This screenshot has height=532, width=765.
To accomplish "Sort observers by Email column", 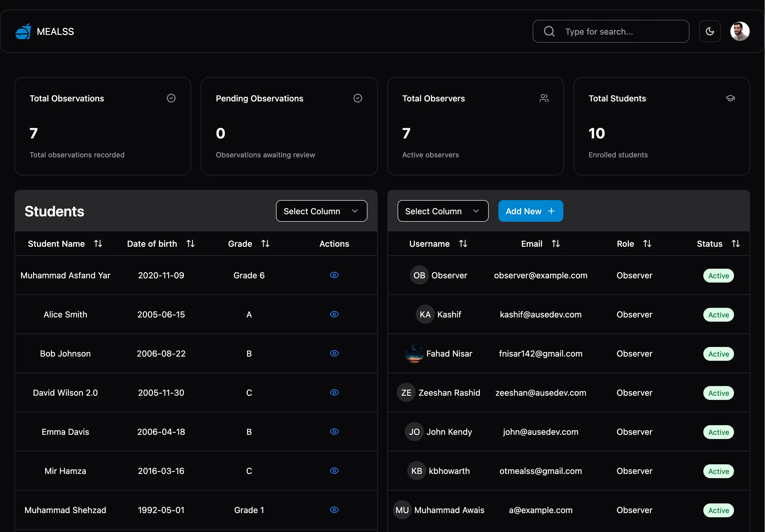I will [x=556, y=244].
